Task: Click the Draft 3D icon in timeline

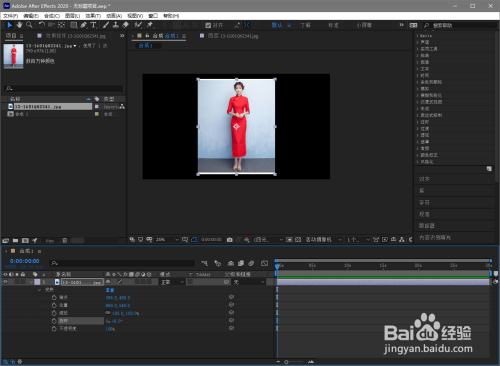Action: click(x=217, y=263)
